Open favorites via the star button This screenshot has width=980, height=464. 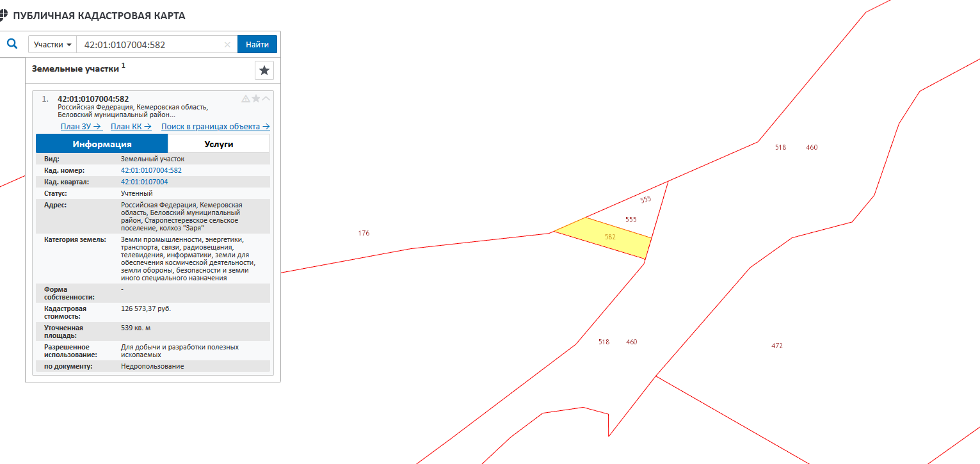(264, 70)
